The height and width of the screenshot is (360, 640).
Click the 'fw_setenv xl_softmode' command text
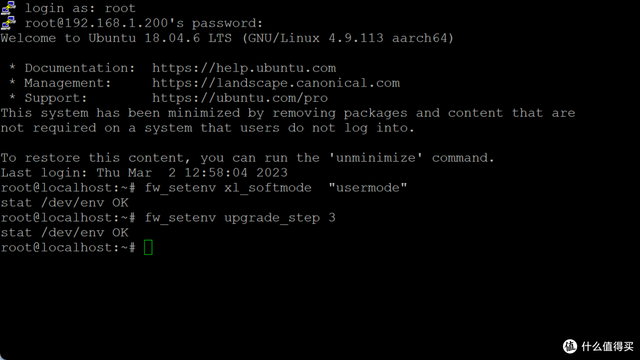point(228,188)
